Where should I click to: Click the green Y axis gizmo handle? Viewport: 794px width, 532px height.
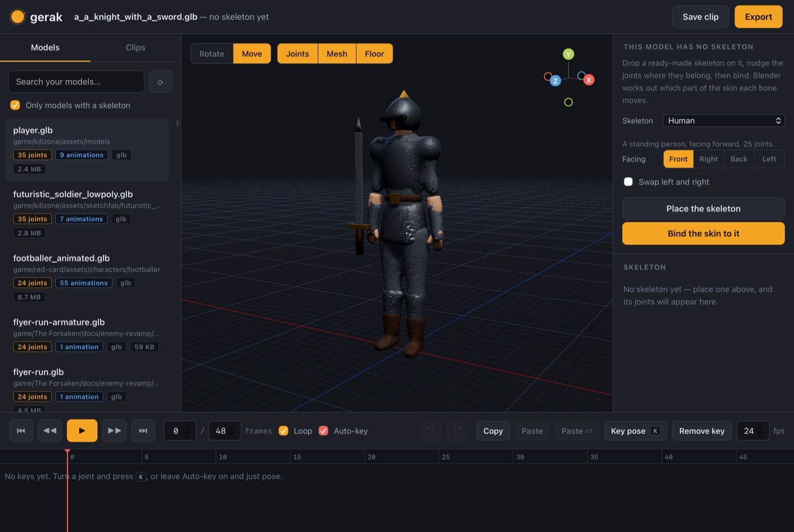(568, 54)
